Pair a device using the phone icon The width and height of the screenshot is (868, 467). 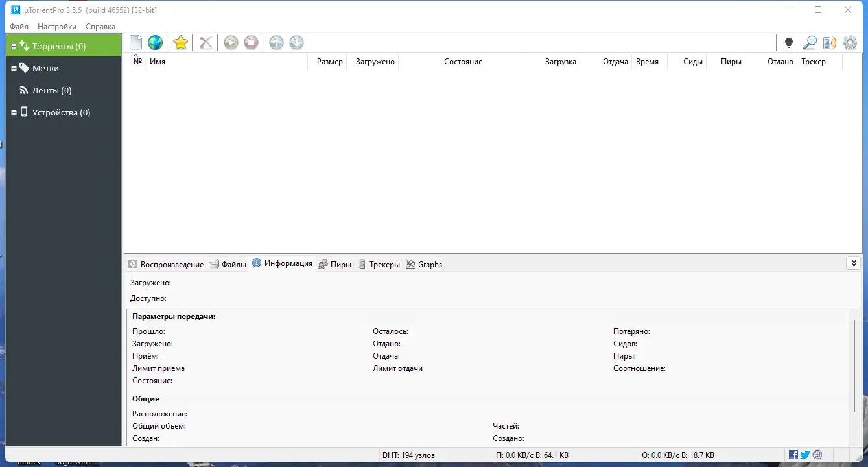click(829, 42)
